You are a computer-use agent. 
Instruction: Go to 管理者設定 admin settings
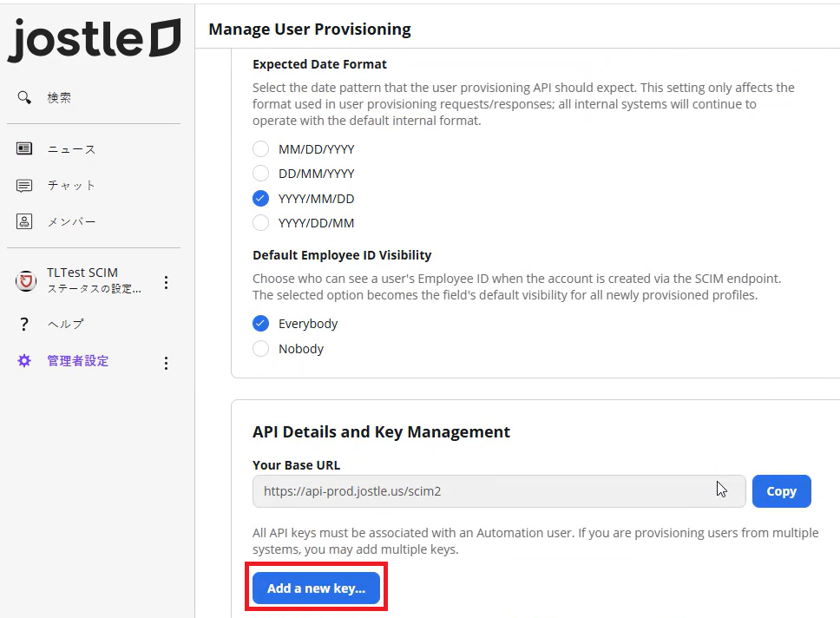tap(78, 361)
